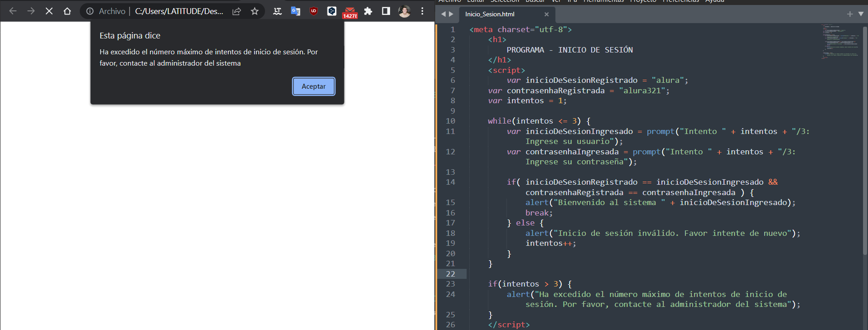Click the browser forward arrow
The image size is (868, 330).
(x=31, y=11)
